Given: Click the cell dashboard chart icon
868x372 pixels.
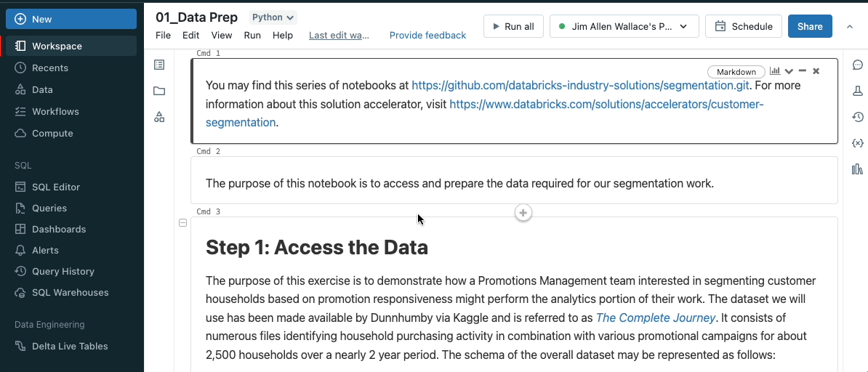Looking at the screenshot, I should click(x=775, y=71).
